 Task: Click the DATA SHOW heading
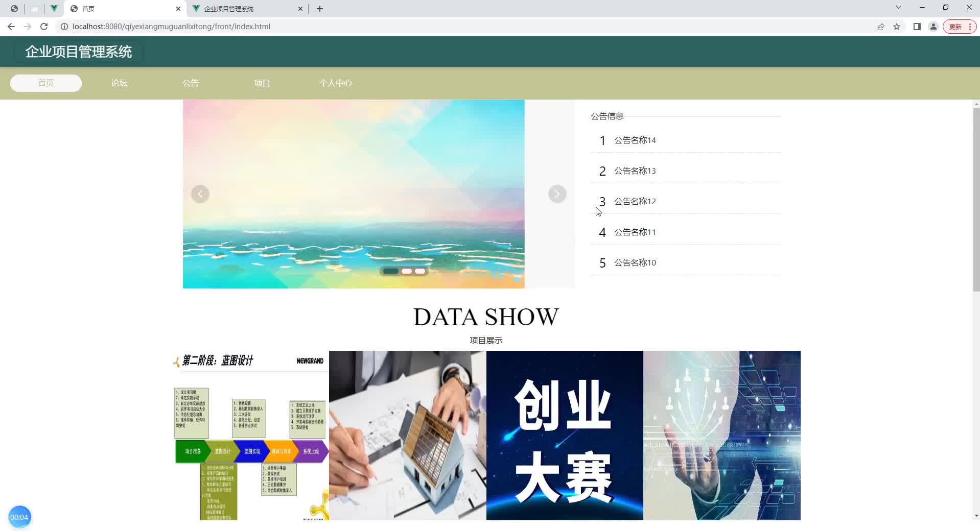coord(486,317)
